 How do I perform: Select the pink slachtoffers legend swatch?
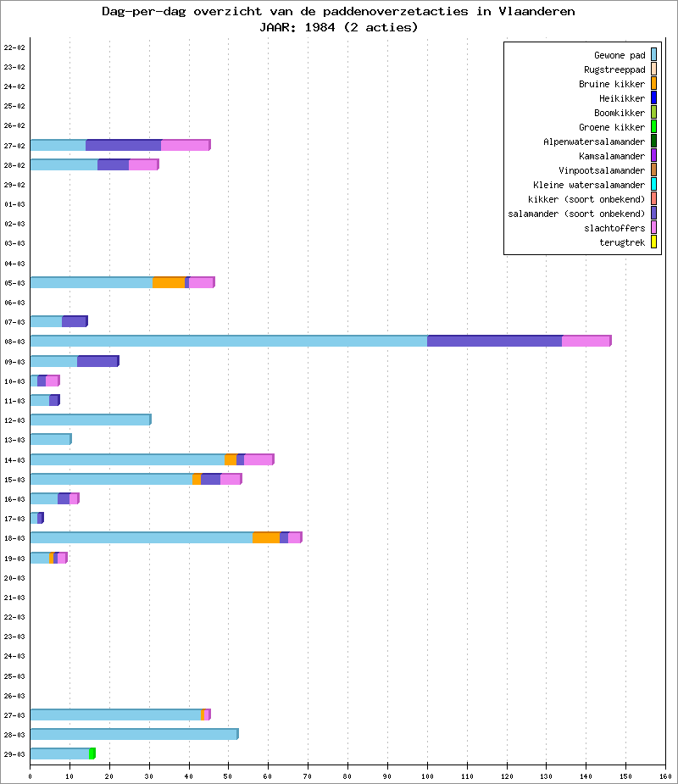click(x=653, y=228)
